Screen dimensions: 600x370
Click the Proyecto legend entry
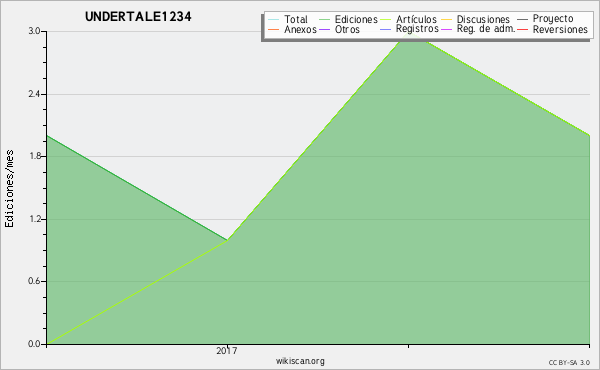pos(545,19)
